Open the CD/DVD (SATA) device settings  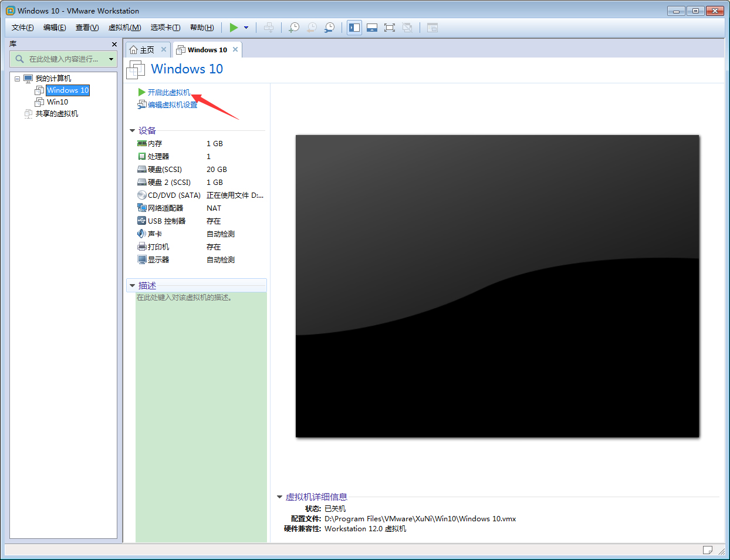pyautogui.click(x=141, y=195)
